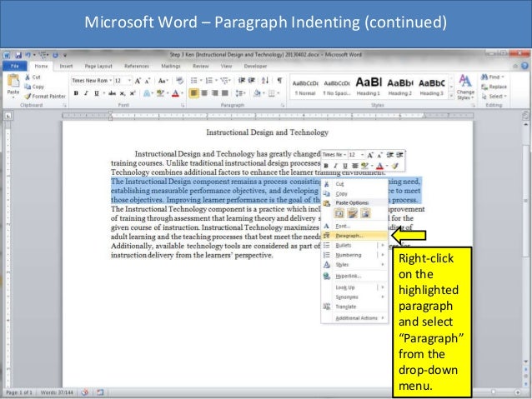Viewport: 532px width, 399px height.
Task: Click the Shrink Font icon in the ribbon
Action: (x=148, y=81)
